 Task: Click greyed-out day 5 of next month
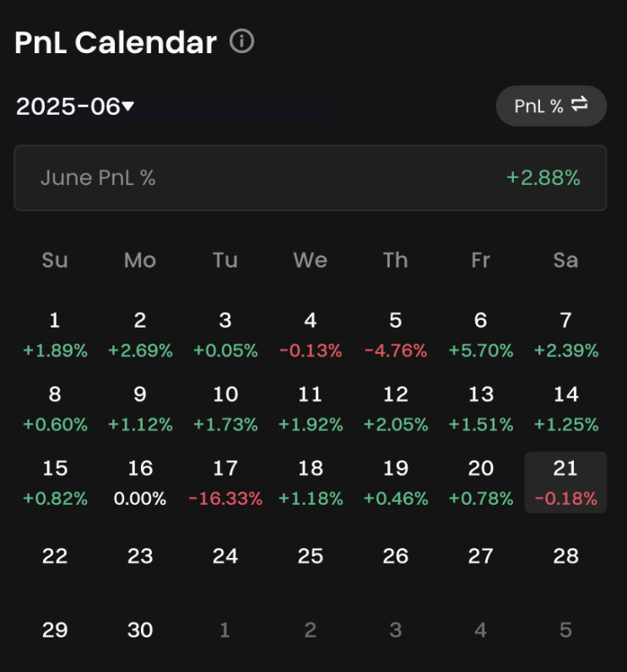565,630
